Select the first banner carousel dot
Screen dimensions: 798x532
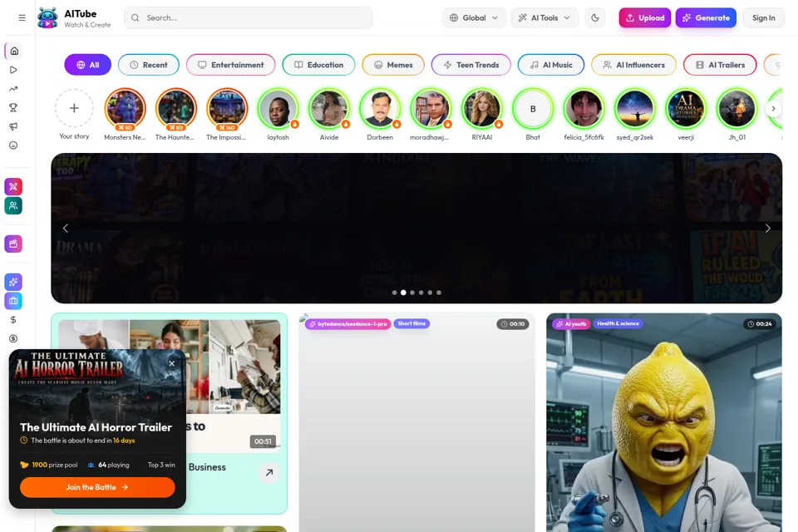(x=394, y=293)
